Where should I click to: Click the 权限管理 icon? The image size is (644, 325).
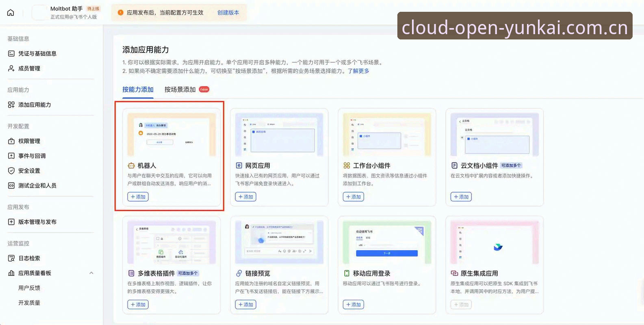click(x=11, y=141)
